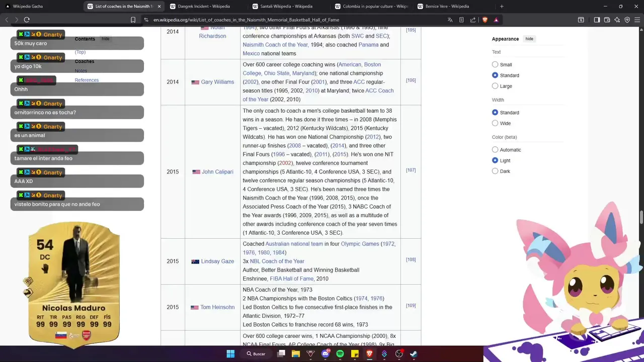Go back with the browser back arrow

tap(7, 20)
